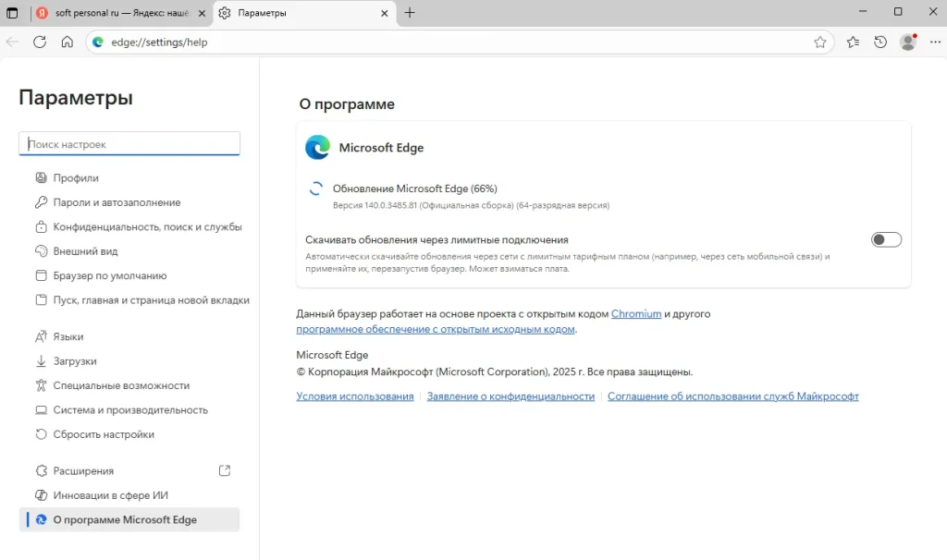Open the browsing History icon
This screenshot has height=560, width=947.
click(880, 42)
